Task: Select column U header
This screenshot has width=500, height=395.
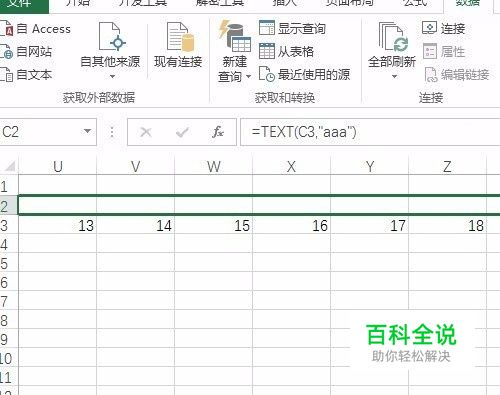Action: coord(58,166)
